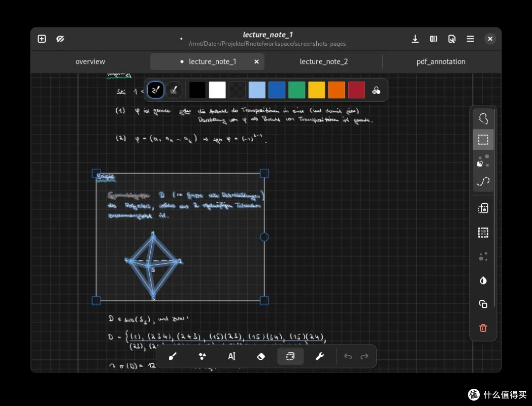The width and height of the screenshot is (532, 406).
Task: Close the lecture_note_1 tab
Action: (x=257, y=62)
